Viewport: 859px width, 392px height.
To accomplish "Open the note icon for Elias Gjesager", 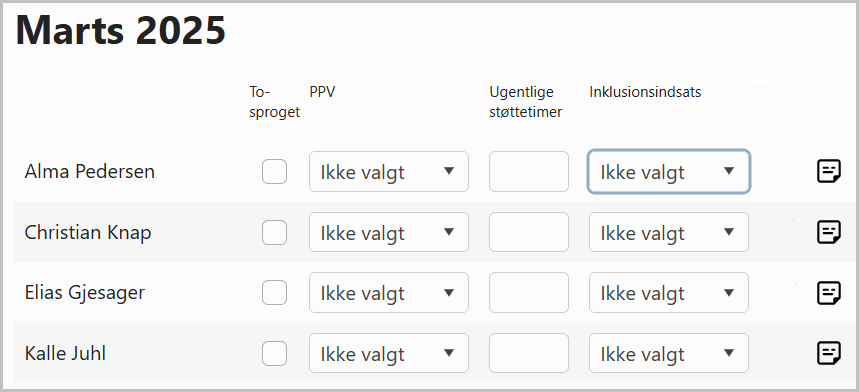I will pyautogui.click(x=829, y=293).
